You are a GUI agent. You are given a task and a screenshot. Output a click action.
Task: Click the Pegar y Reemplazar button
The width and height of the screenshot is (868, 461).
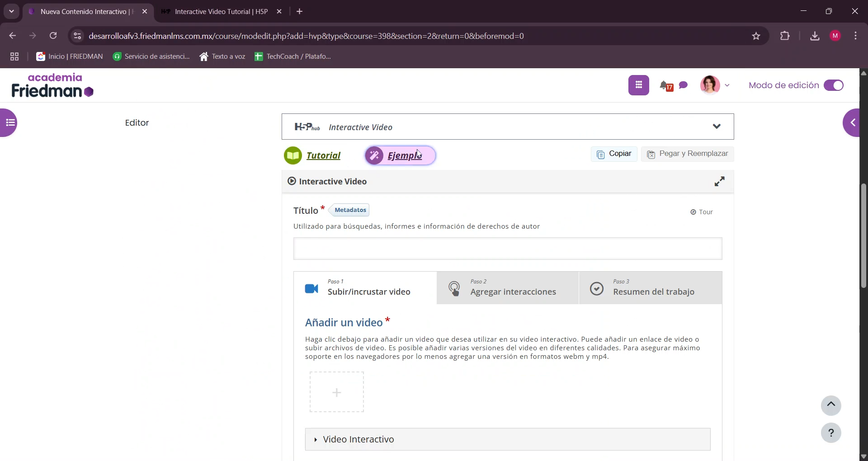tap(687, 154)
